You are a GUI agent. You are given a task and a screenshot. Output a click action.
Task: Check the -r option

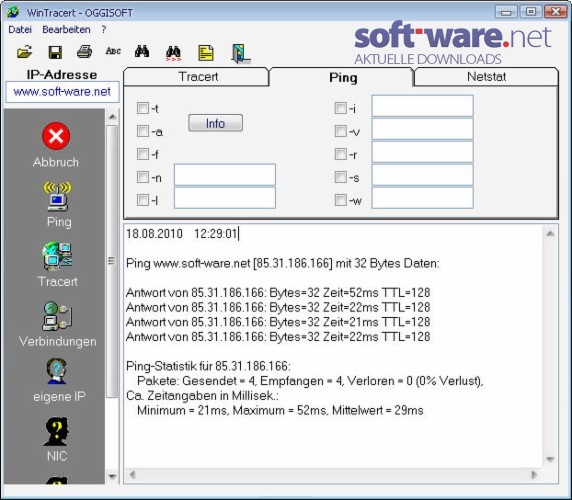340,154
